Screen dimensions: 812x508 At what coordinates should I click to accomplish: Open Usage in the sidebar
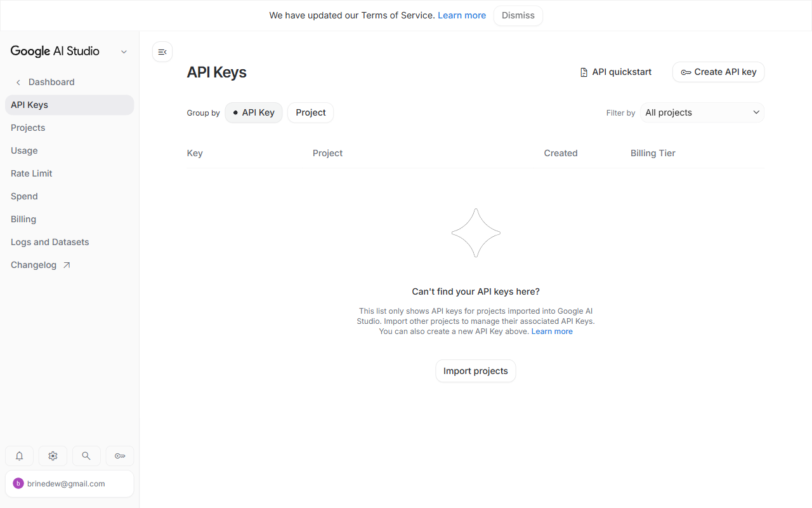[70, 150]
